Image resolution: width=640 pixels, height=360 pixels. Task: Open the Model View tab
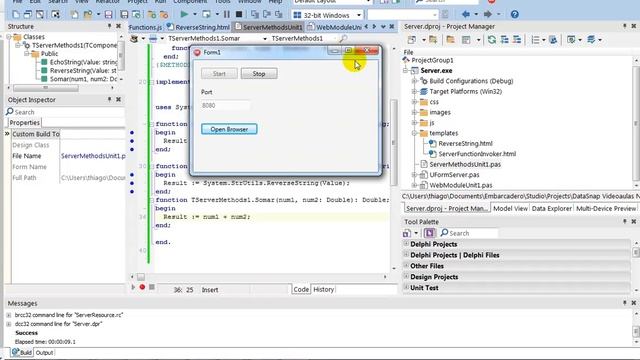510,208
